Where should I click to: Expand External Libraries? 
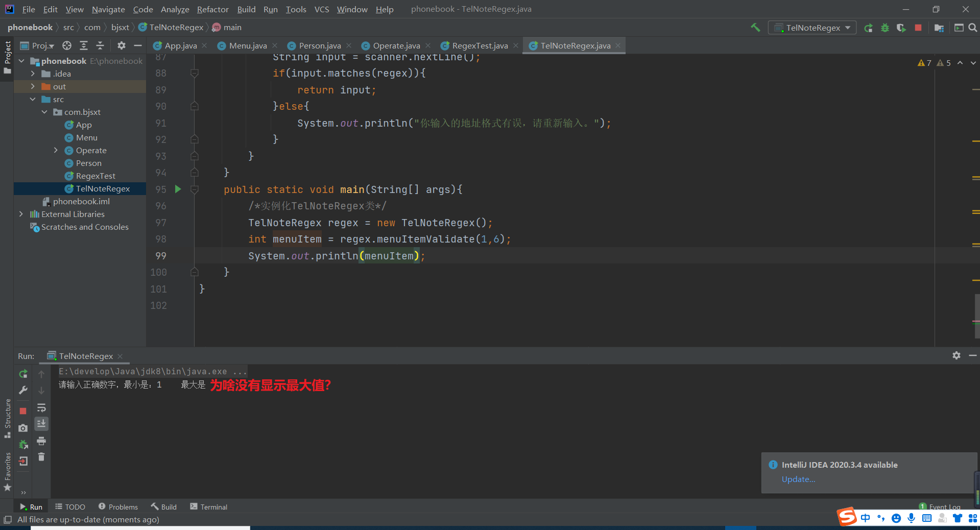(21, 214)
